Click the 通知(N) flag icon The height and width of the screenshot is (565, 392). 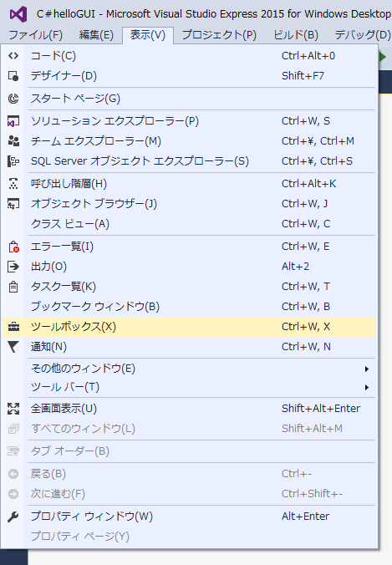13,347
